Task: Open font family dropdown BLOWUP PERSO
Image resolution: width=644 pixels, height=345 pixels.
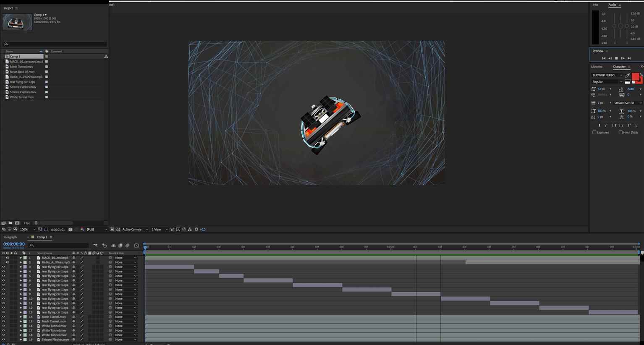Action: pos(607,75)
